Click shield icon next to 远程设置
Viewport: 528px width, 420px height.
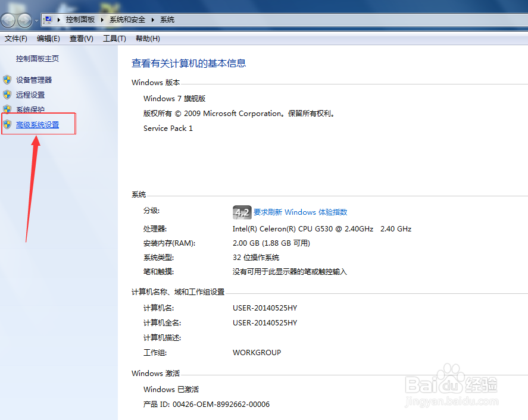7,95
